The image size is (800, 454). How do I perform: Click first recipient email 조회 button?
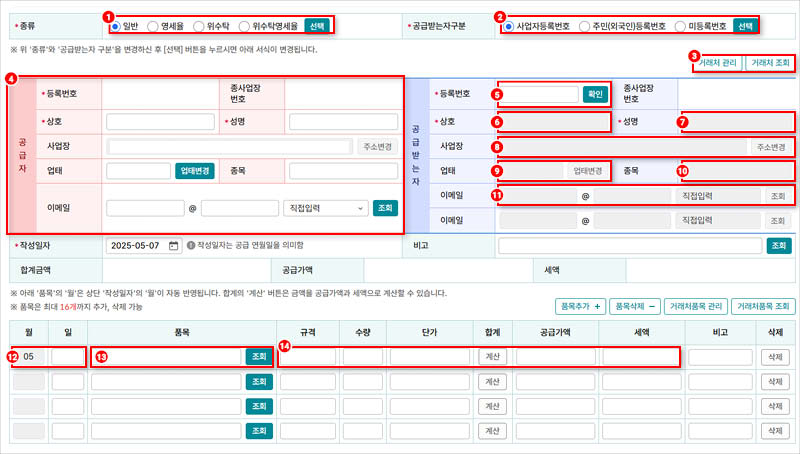pyautogui.click(x=778, y=196)
